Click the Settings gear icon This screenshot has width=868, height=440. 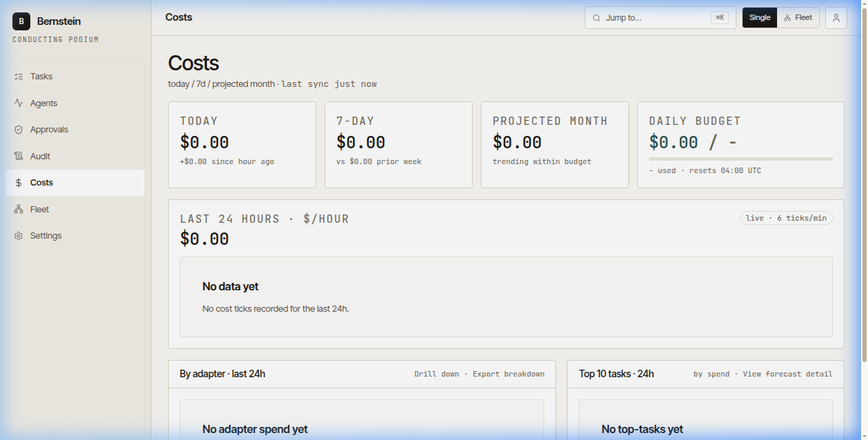(19, 236)
